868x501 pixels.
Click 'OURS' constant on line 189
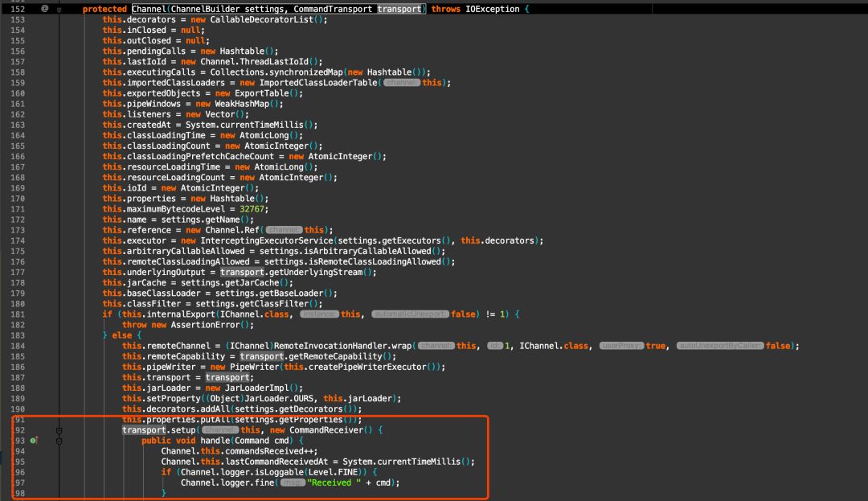point(303,399)
